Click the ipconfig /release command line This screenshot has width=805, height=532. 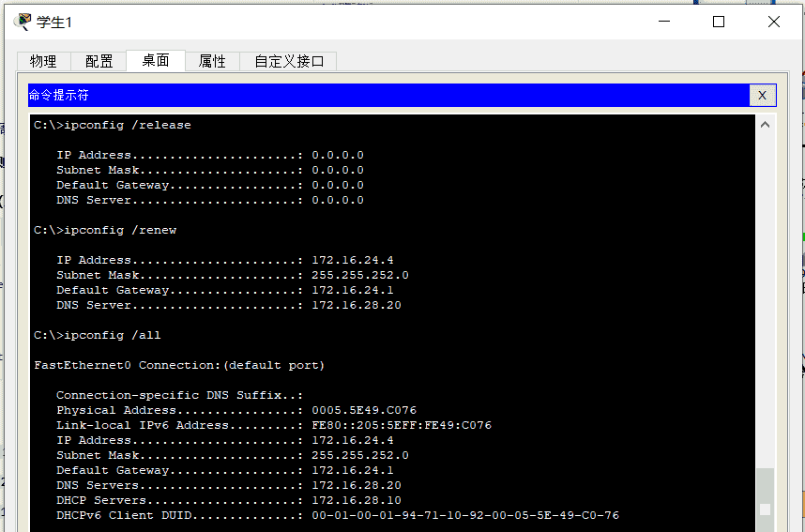point(113,125)
